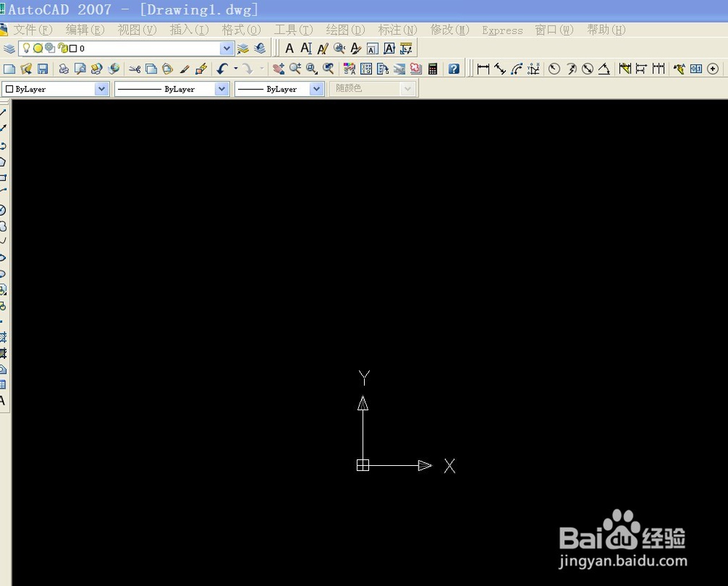Image resolution: width=728 pixels, height=586 pixels.
Task: Click the Paste clipboard icon
Action: [167, 69]
